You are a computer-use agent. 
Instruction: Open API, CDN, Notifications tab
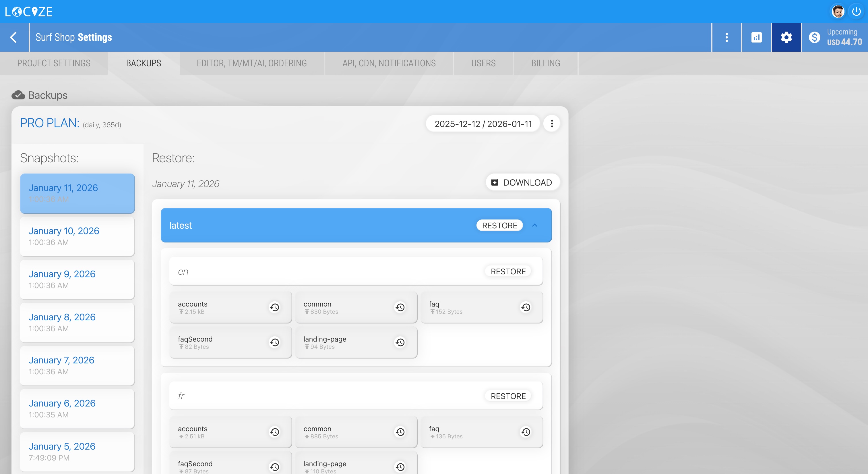pos(389,63)
